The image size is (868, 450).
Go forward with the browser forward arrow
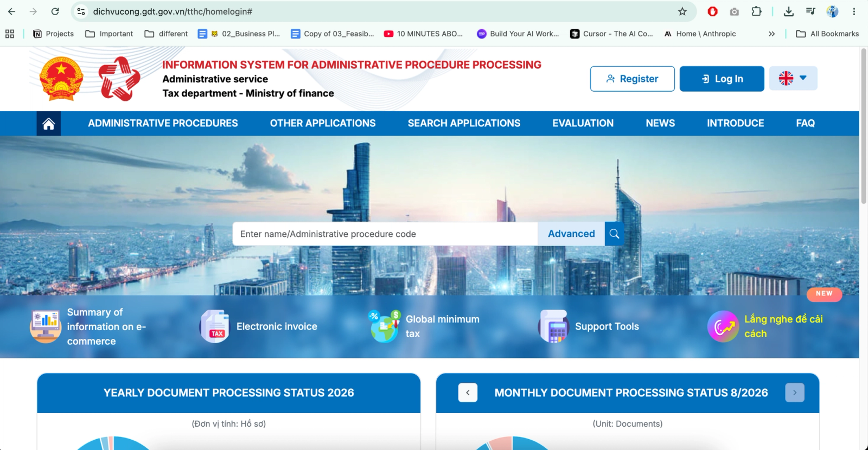(33, 11)
